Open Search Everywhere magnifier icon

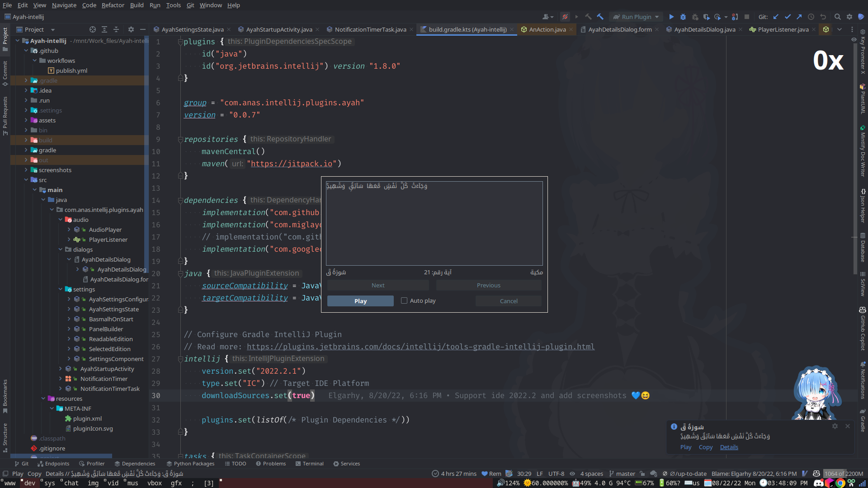point(837,17)
